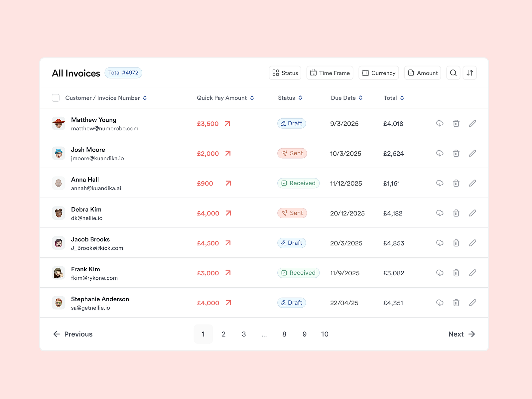Image resolution: width=532 pixels, height=399 pixels.
Task: Open the Time Frame filter
Action: click(x=330, y=73)
